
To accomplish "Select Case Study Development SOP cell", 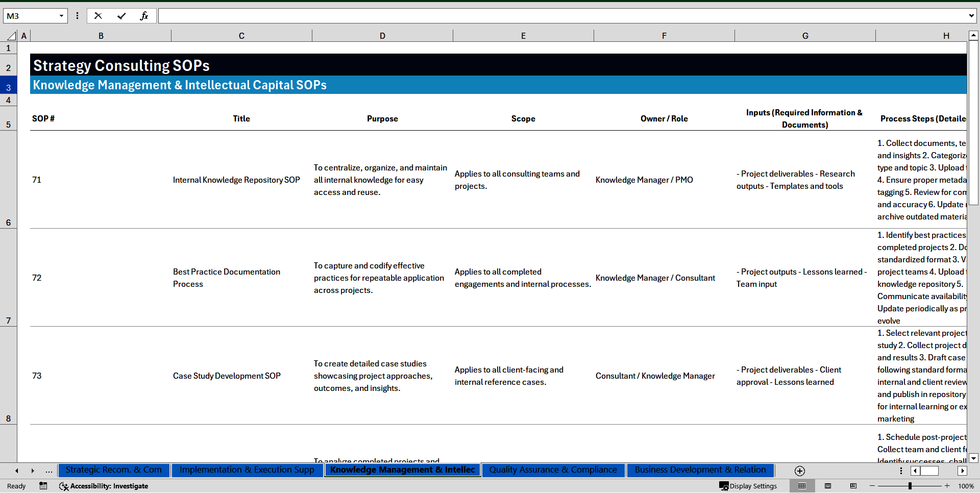I will [241, 376].
